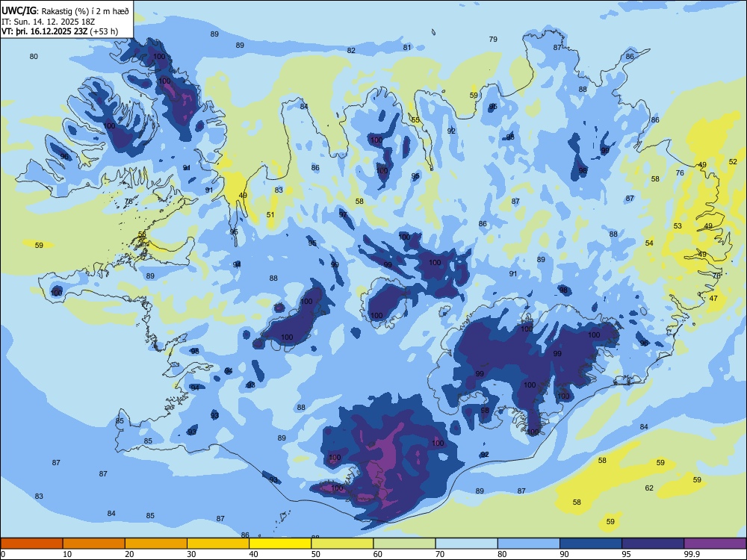
Task: Select the light blue 80–90 legend swatch
Action: 529,544
